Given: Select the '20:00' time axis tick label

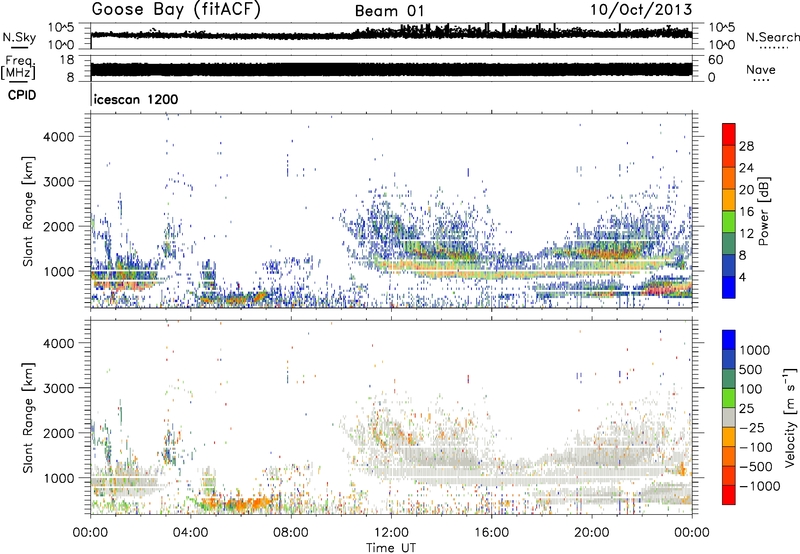Looking at the screenshot, I should [591, 533].
